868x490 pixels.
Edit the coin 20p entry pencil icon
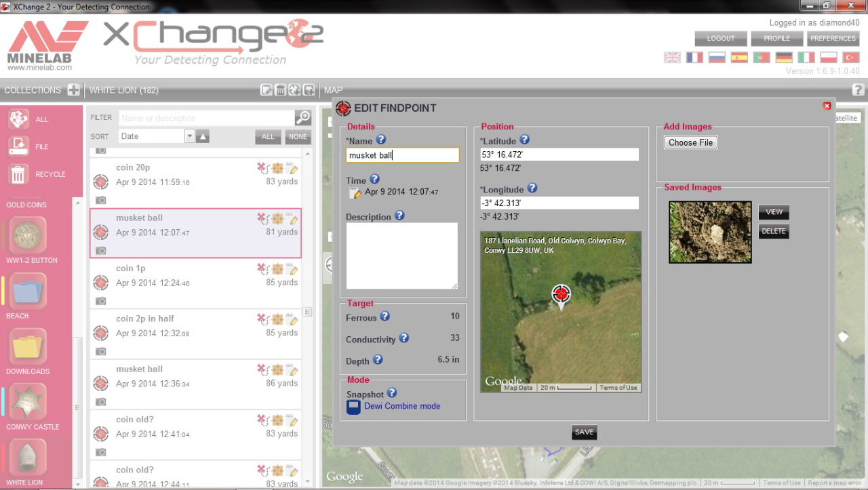coord(292,168)
